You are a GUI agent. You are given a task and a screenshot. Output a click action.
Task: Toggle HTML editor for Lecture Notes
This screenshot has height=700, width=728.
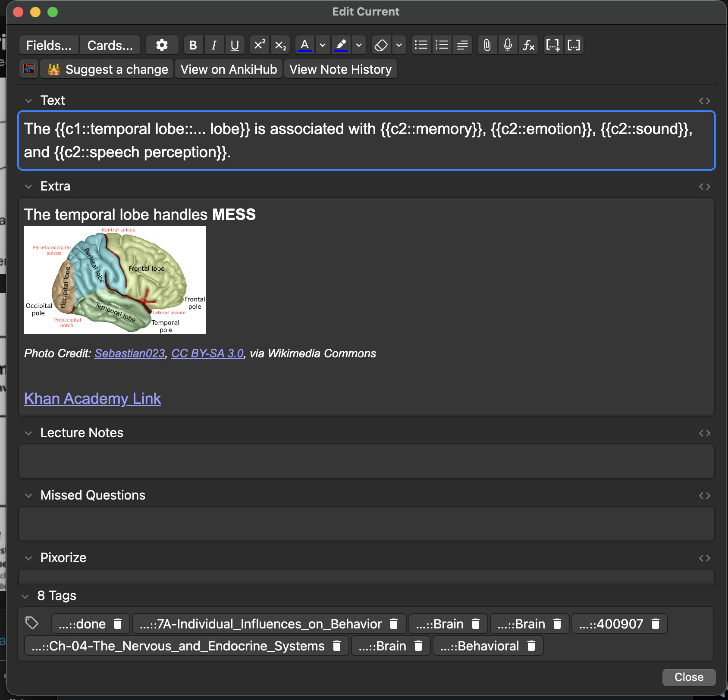click(x=704, y=433)
